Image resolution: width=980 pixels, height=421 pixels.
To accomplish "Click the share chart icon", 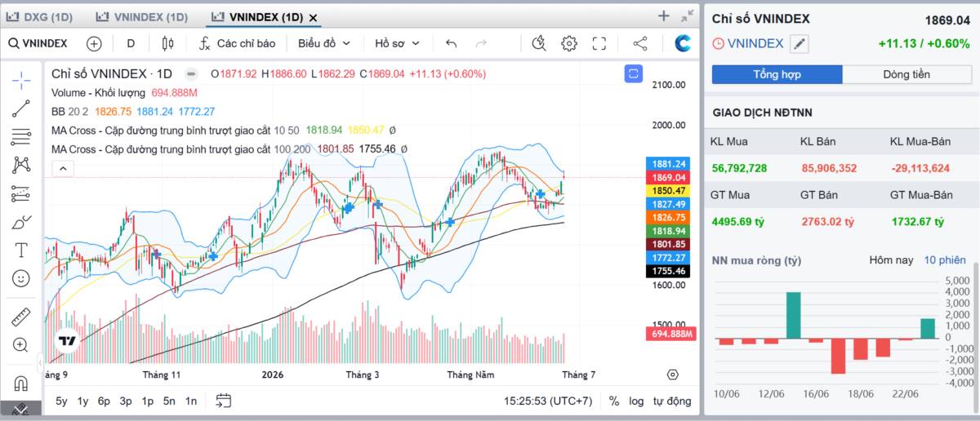I will coord(640,43).
